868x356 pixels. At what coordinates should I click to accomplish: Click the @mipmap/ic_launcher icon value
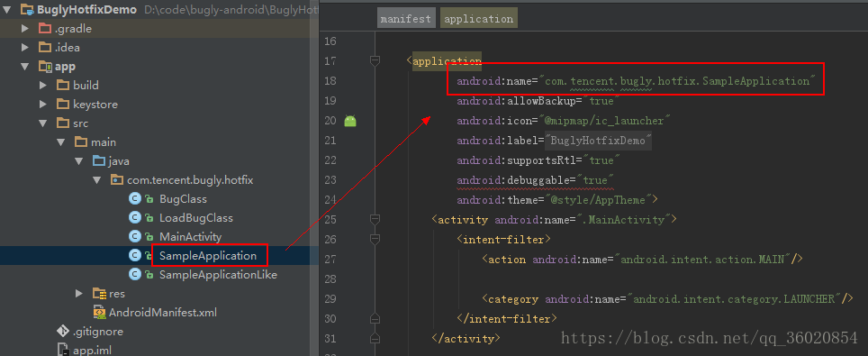[604, 121]
